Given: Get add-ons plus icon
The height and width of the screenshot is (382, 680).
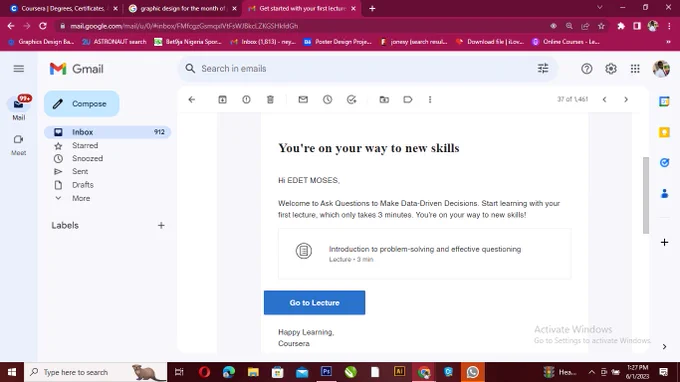Looking at the screenshot, I should pyautogui.click(x=664, y=242).
